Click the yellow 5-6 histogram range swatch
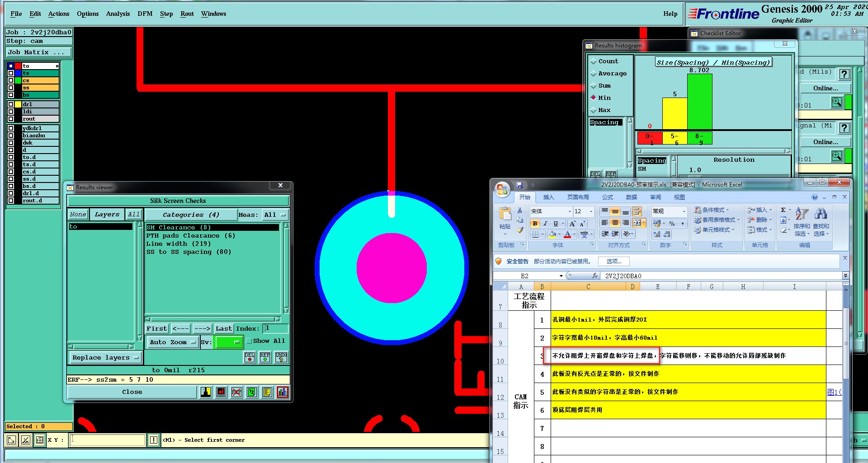This screenshot has height=463, width=868. [675, 138]
